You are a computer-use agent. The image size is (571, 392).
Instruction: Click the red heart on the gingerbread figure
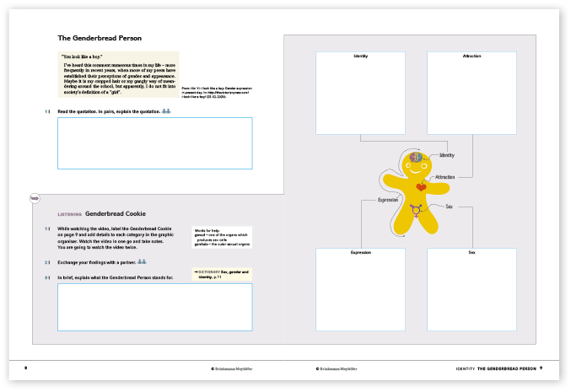click(x=422, y=187)
